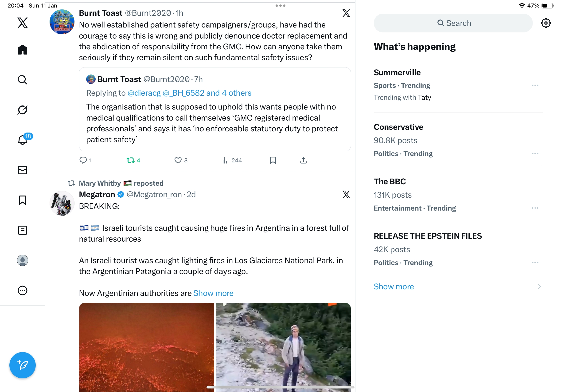
Task: Open the man on rocks thumbnail
Action: pyautogui.click(x=283, y=347)
